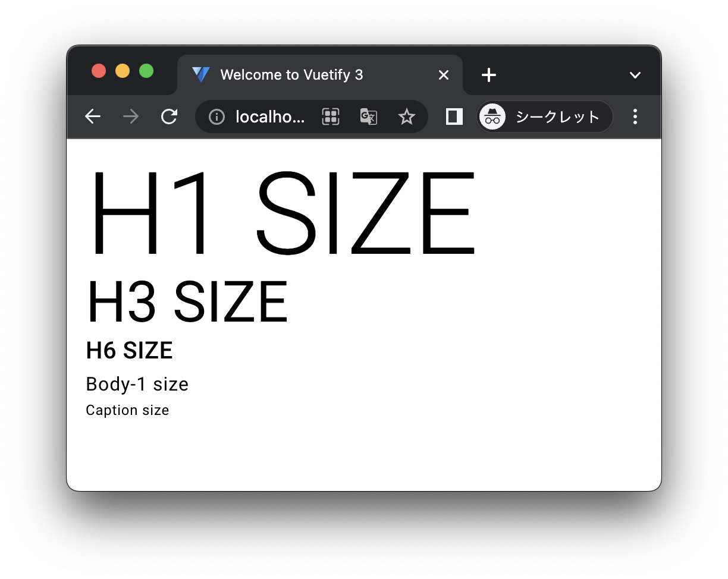
Task: Maximize the window with the green button
Action: coord(146,71)
